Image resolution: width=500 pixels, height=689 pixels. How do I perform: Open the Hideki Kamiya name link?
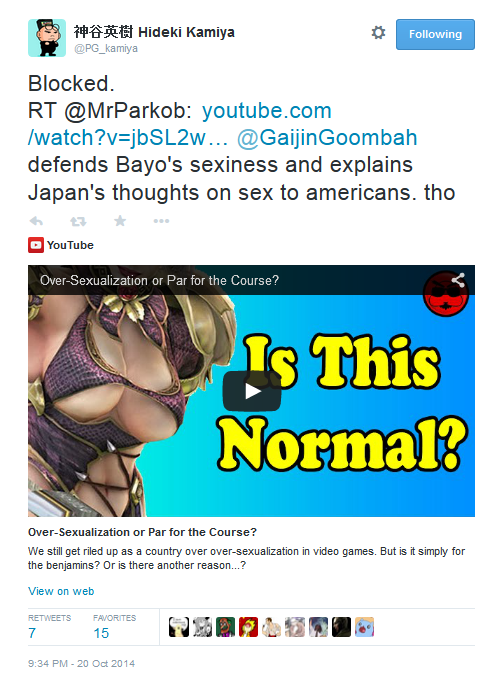click(x=154, y=32)
